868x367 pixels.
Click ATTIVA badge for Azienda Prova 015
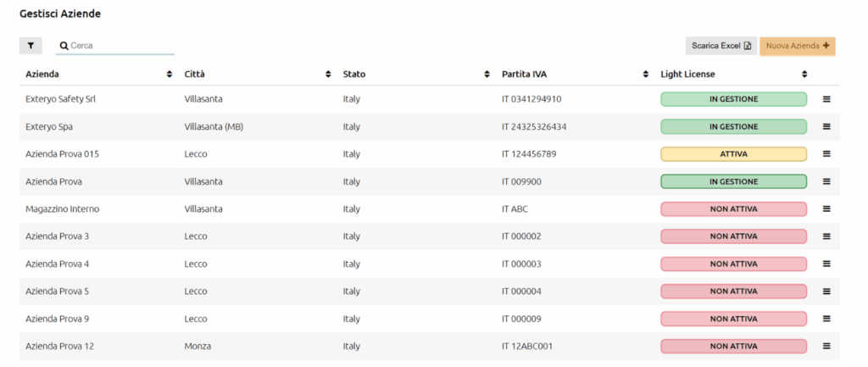(x=733, y=154)
